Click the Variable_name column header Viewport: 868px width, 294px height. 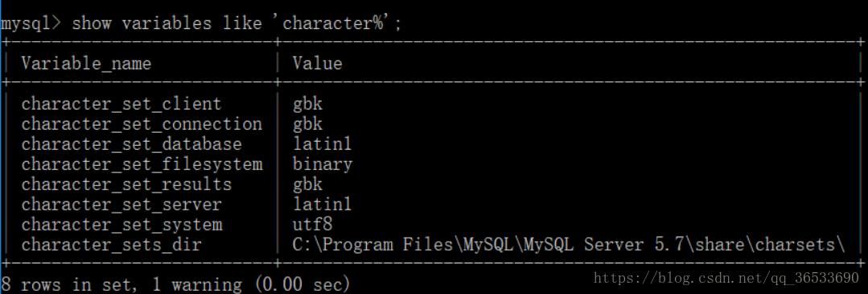86,64
